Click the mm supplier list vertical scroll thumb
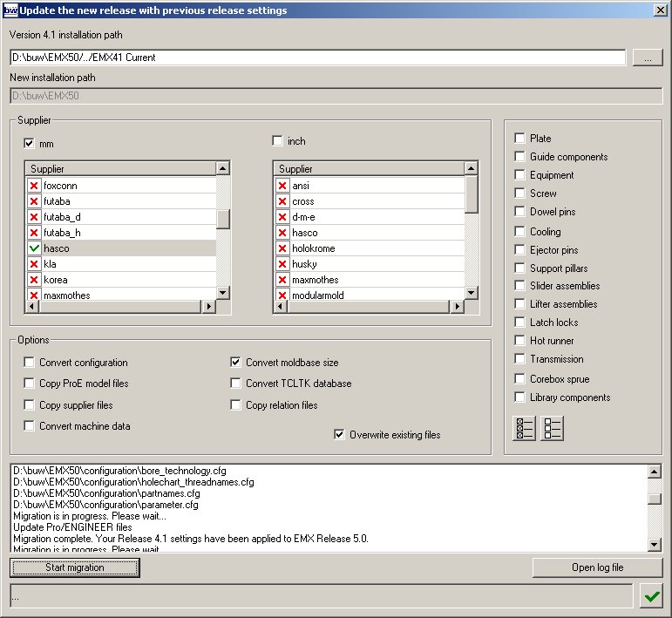 tap(223, 220)
